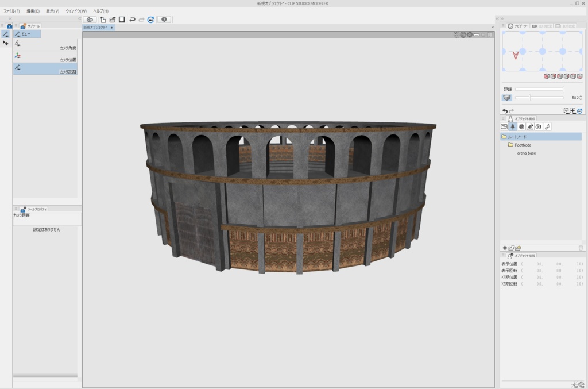This screenshot has height=389, width=588.
Task: Open help with the question mark toolbar icon
Action: click(x=164, y=20)
